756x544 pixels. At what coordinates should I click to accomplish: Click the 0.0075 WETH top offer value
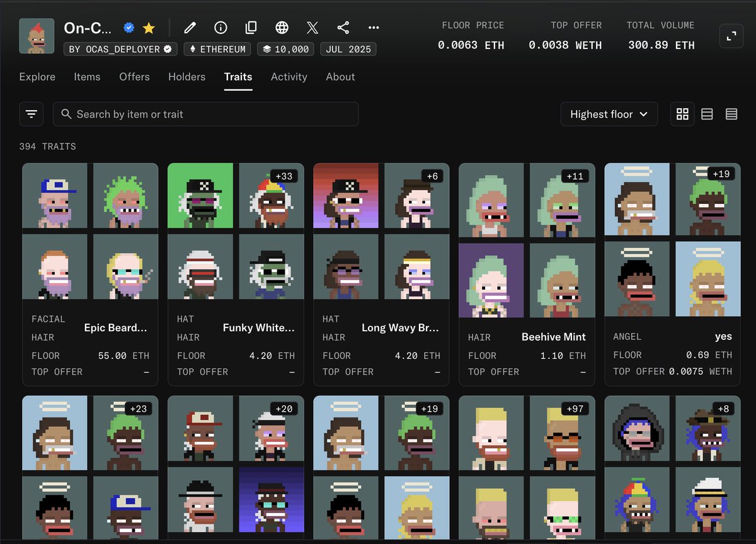pos(701,371)
